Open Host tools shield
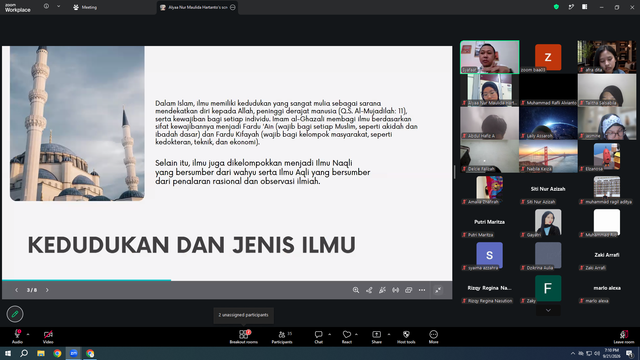The image size is (640, 360). point(406,337)
